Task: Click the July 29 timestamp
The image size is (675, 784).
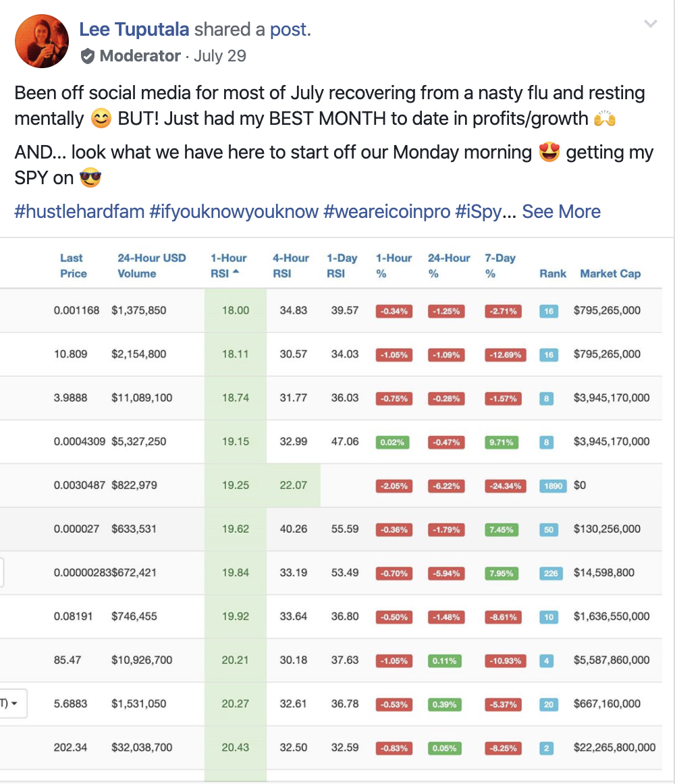Action: (x=219, y=56)
